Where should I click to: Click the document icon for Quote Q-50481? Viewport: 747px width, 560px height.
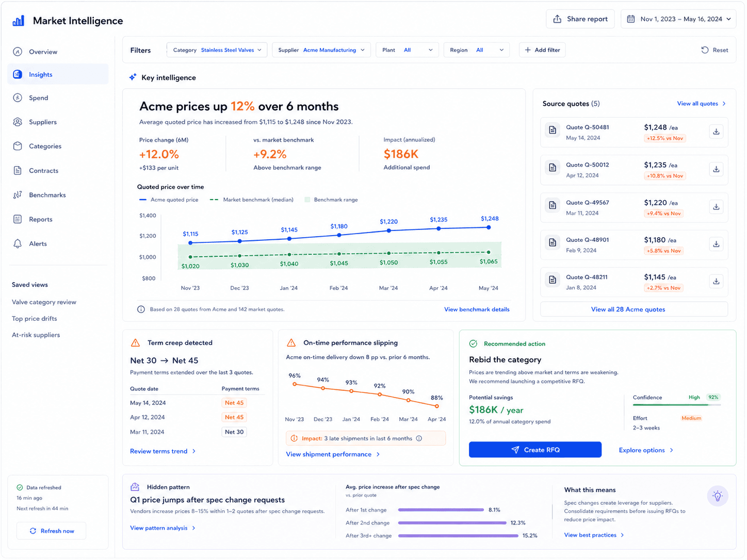point(553,130)
